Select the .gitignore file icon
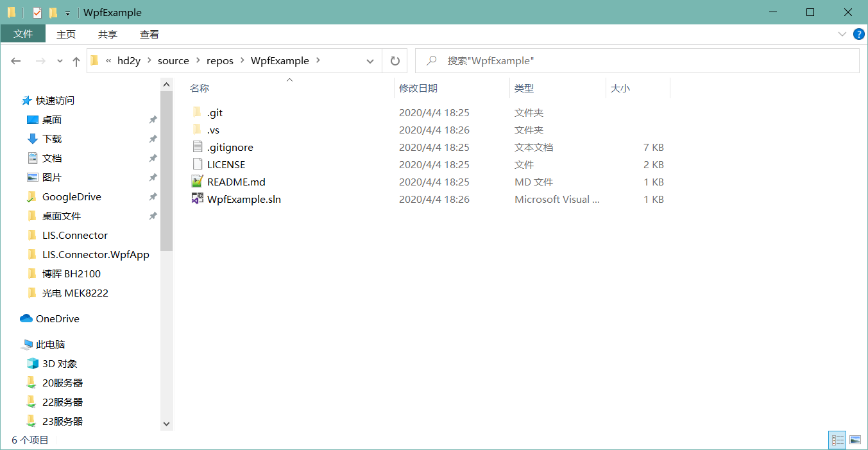The width and height of the screenshot is (868, 450). coord(197,147)
